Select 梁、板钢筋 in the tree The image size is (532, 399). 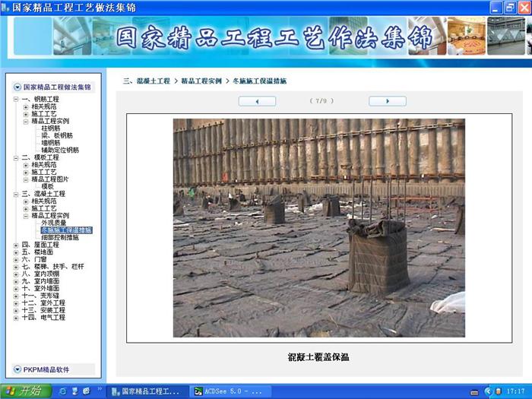click(x=57, y=135)
